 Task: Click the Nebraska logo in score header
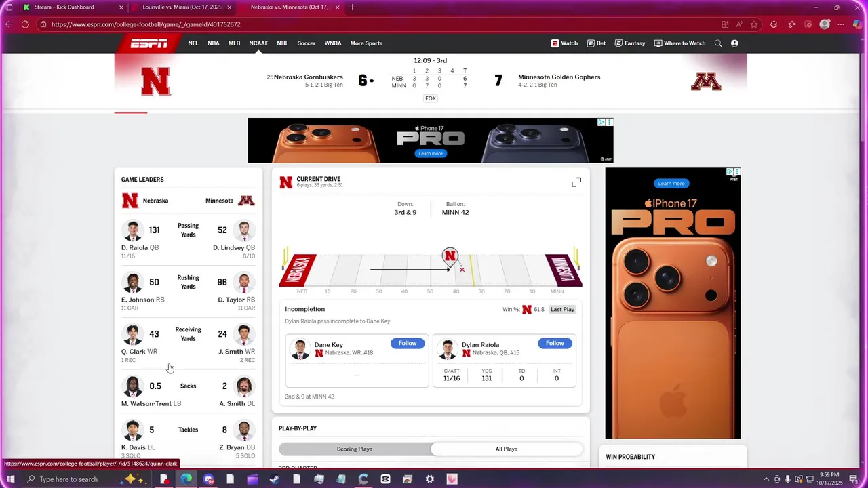pyautogui.click(x=155, y=82)
